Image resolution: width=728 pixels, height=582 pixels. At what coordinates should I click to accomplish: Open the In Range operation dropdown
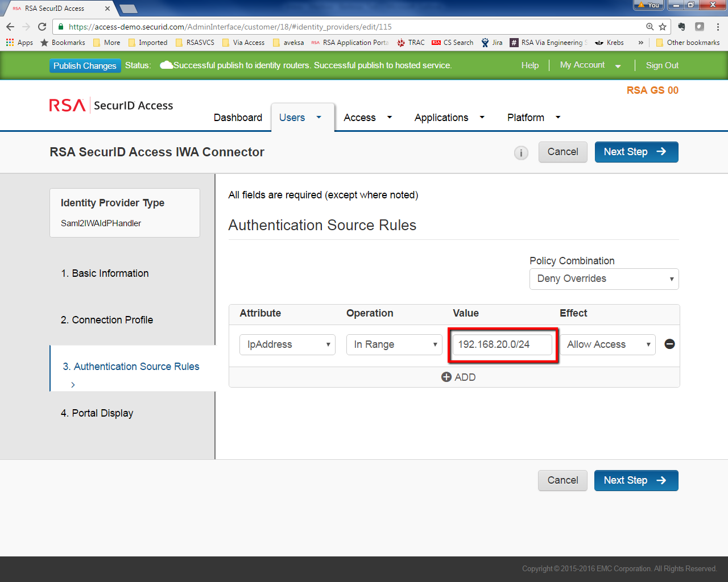(394, 344)
